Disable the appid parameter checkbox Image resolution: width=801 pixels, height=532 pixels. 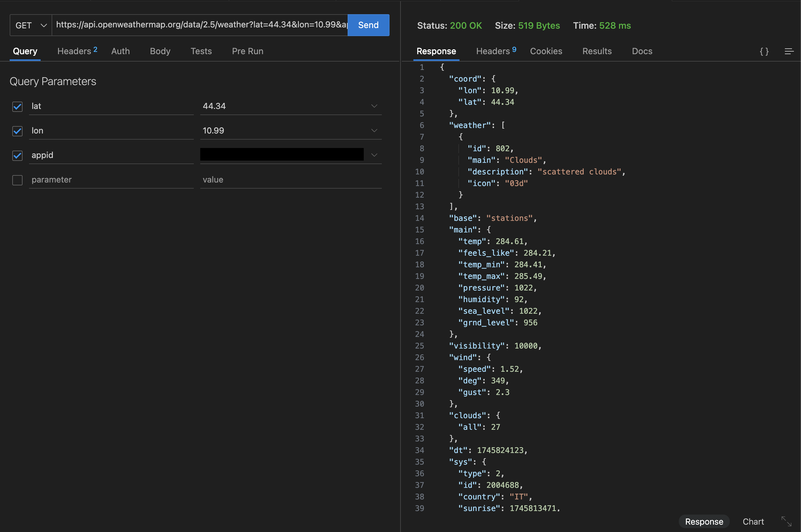(17, 155)
